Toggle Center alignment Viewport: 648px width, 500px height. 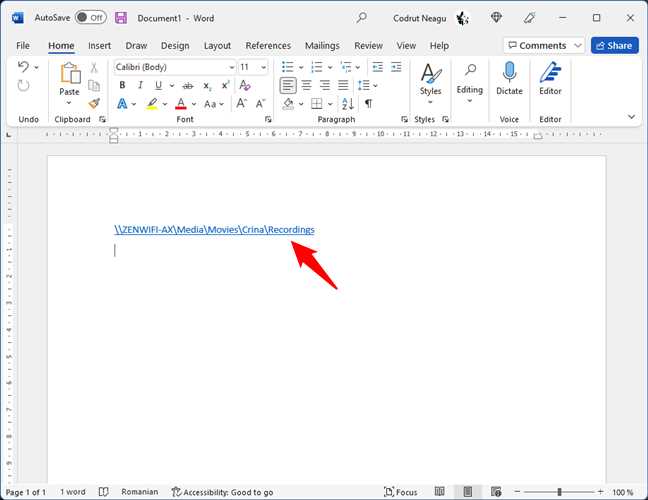pos(307,86)
